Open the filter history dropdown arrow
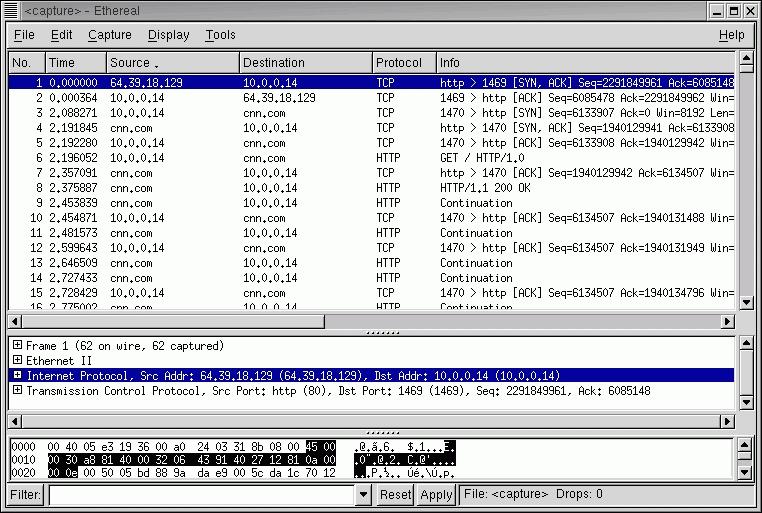762x513 pixels. coord(363,494)
